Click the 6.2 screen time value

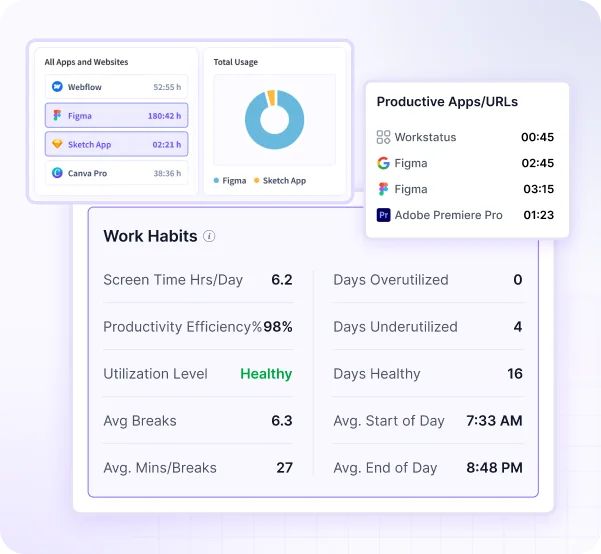(282, 280)
